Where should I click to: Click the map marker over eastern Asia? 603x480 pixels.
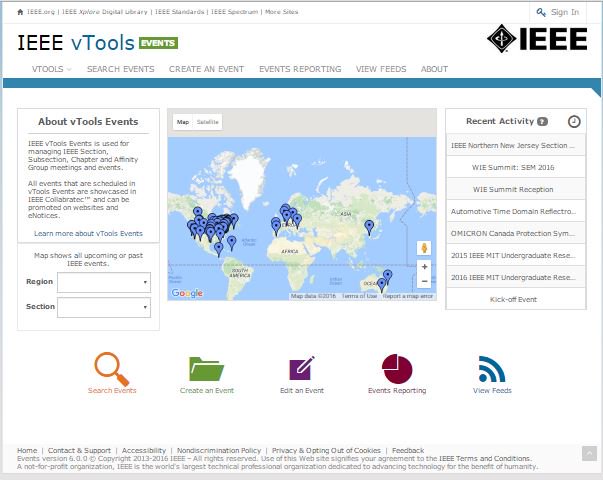369,227
